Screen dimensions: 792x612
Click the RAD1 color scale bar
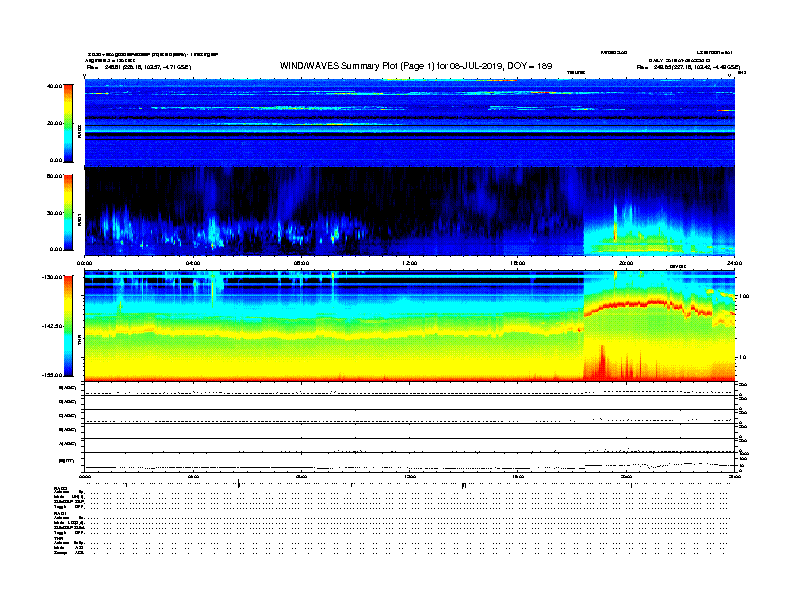(68, 213)
